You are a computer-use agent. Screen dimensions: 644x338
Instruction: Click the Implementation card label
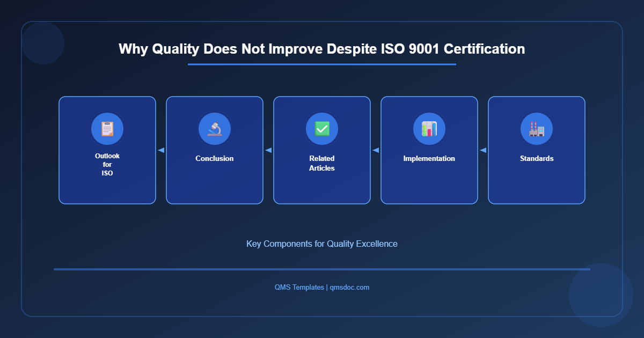point(429,158)
